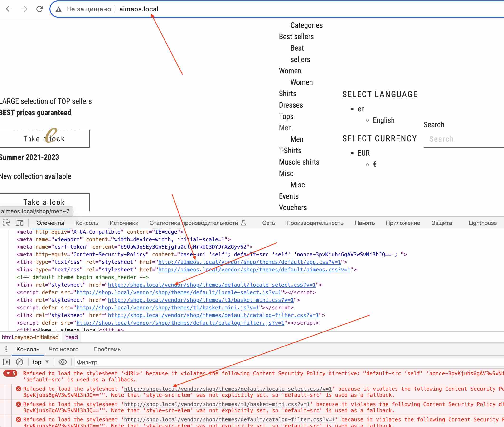Screen dimensions: 504x427
Task: Open app.css?v=1 stylesheet link
Action: (250, 262)
